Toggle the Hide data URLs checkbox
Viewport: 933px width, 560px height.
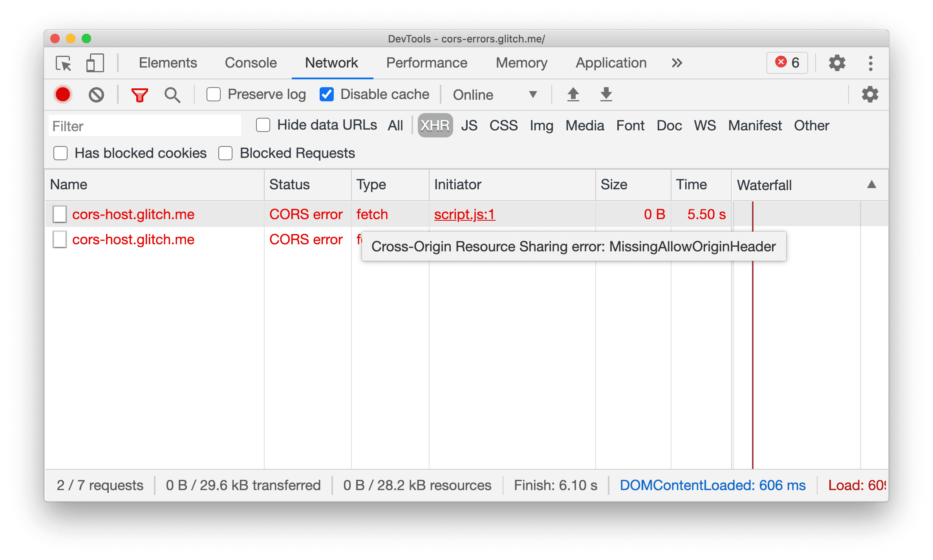coord(262,126)
